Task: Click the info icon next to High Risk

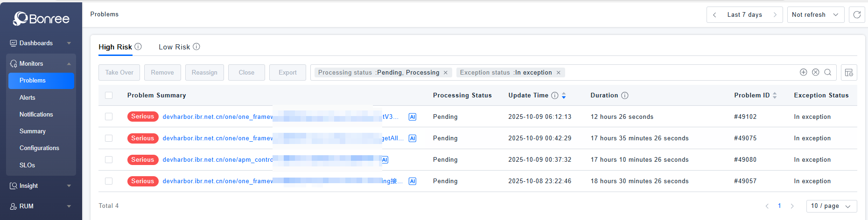Action: (x=138, y=47)
